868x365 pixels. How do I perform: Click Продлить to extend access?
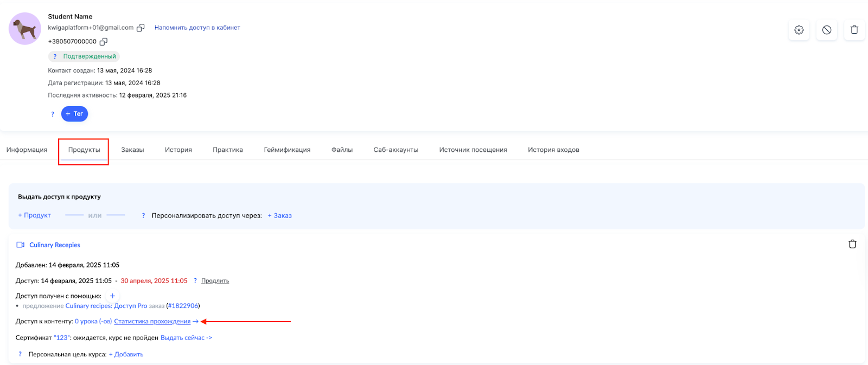point(215,281)
